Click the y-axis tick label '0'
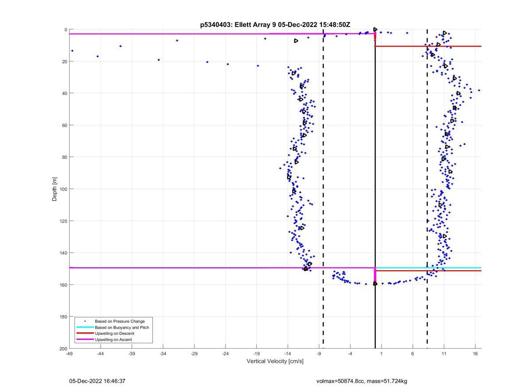This screenshot has width=532, height=392. coord(66,30)
